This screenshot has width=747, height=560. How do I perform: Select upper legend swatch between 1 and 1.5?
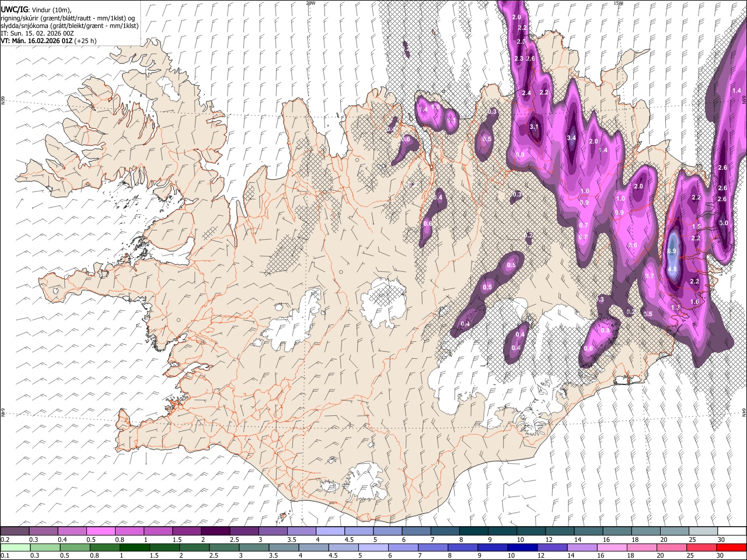(158, 531)
